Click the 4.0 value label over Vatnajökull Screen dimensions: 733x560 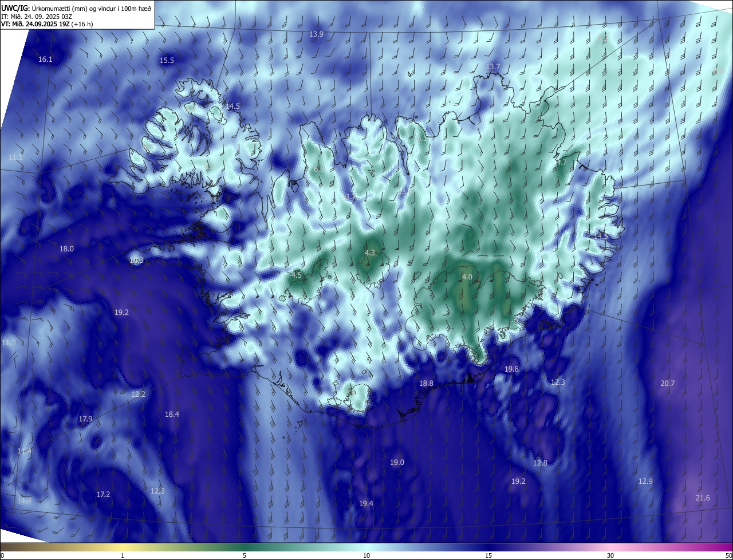[x=467, y=277]
